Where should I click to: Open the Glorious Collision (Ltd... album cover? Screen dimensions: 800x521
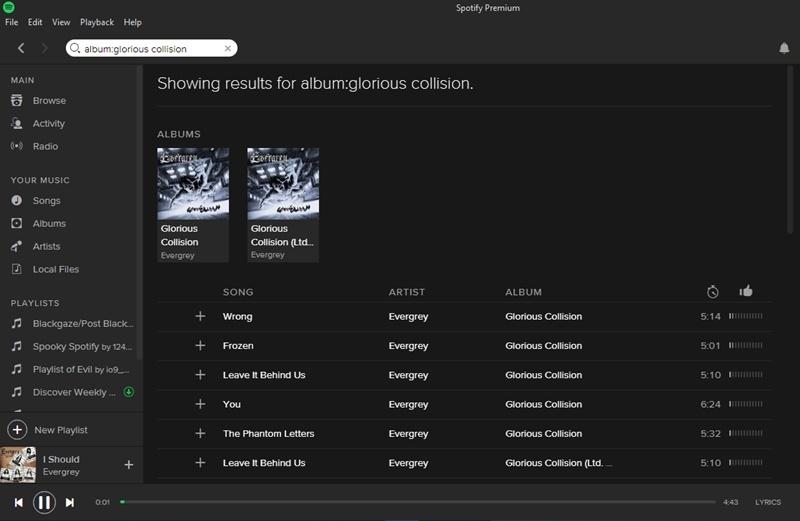coord(283,184)
